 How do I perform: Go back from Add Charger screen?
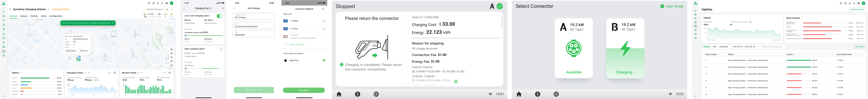[x=235, y=8]
